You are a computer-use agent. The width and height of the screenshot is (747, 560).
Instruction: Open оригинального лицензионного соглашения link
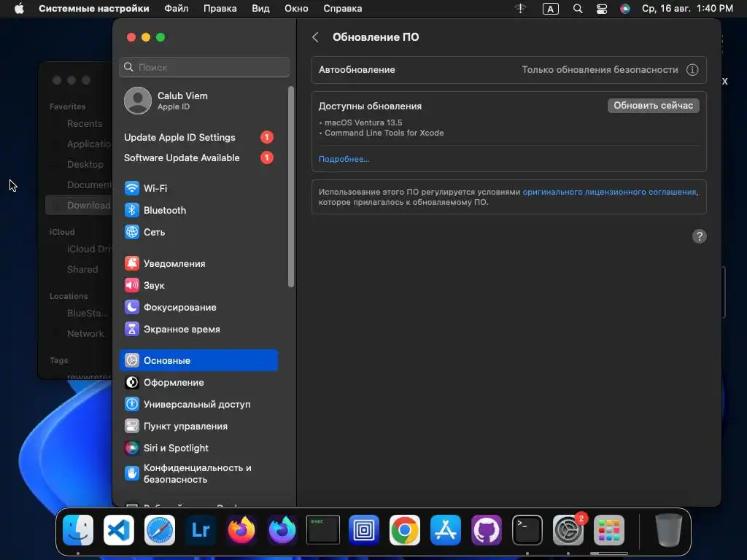[x=609, y=192]
